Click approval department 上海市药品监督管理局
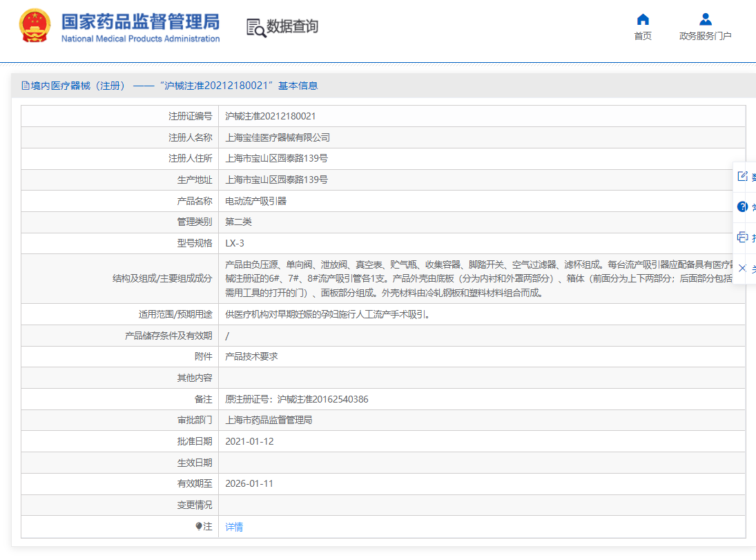The height and width of the screenshot is (560, 756). [x=269, y=420]
